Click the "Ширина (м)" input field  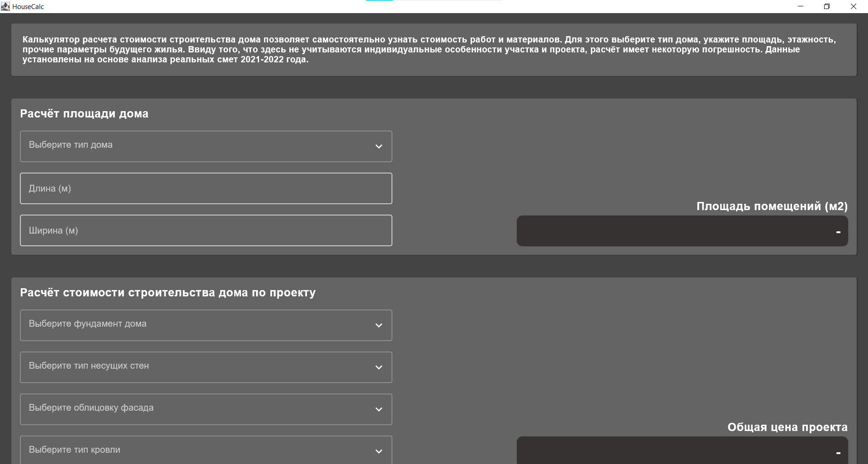206,230
